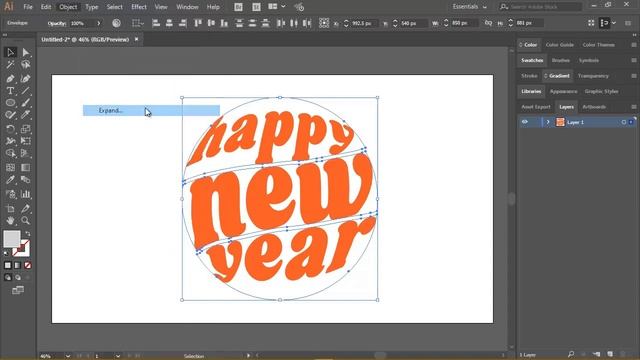This screenshot has width=640, height=360.
Task: Switch to Draw Normal mode
Action: 8,278
